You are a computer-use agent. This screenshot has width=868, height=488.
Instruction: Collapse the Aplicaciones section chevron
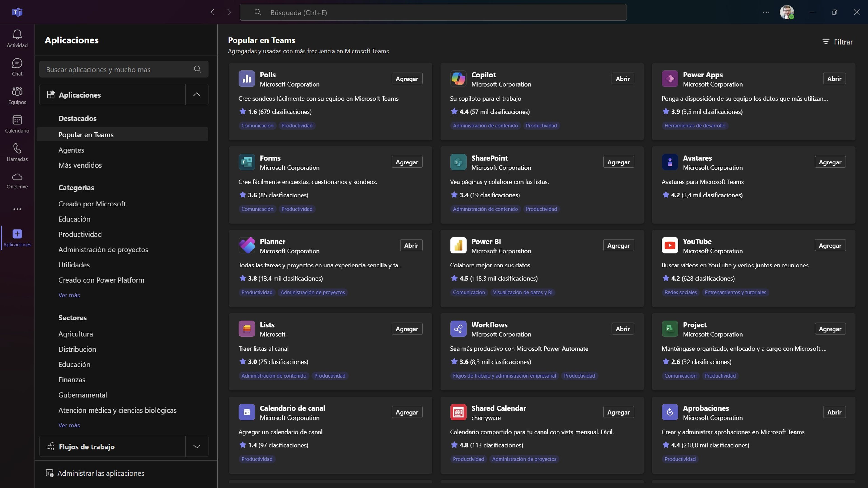click(x=197, y=95)
